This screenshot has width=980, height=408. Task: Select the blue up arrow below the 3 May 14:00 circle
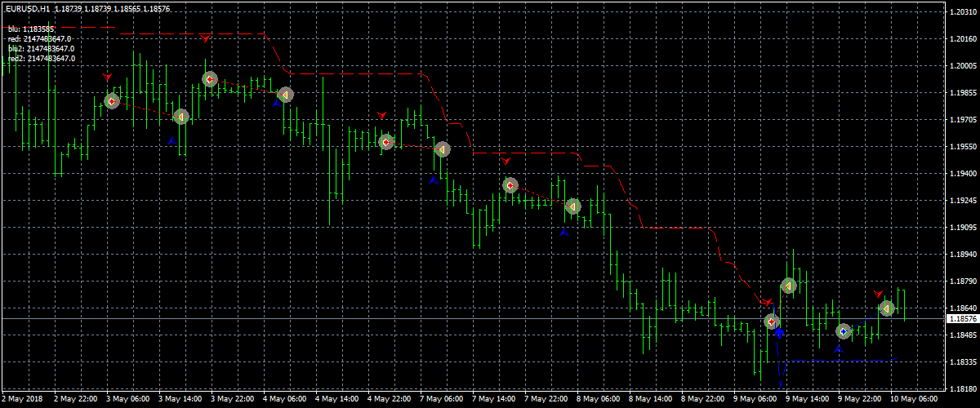coord(172,141)
